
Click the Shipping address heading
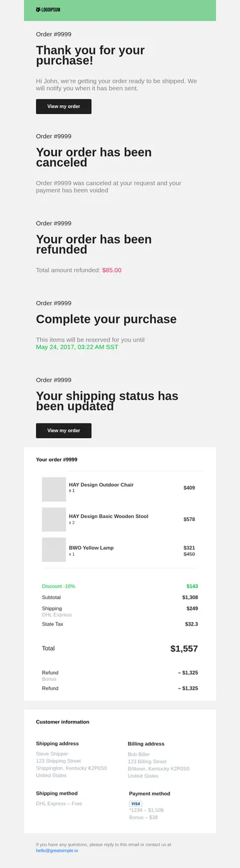point(58,743)
